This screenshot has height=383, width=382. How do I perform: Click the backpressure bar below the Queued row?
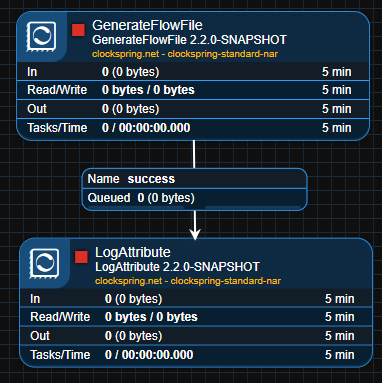(x=194, y=207)
